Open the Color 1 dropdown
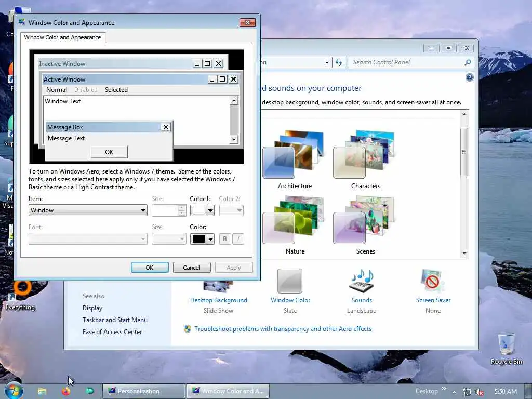532x399 pixels. pyautogui.click(x=202, y=210)
